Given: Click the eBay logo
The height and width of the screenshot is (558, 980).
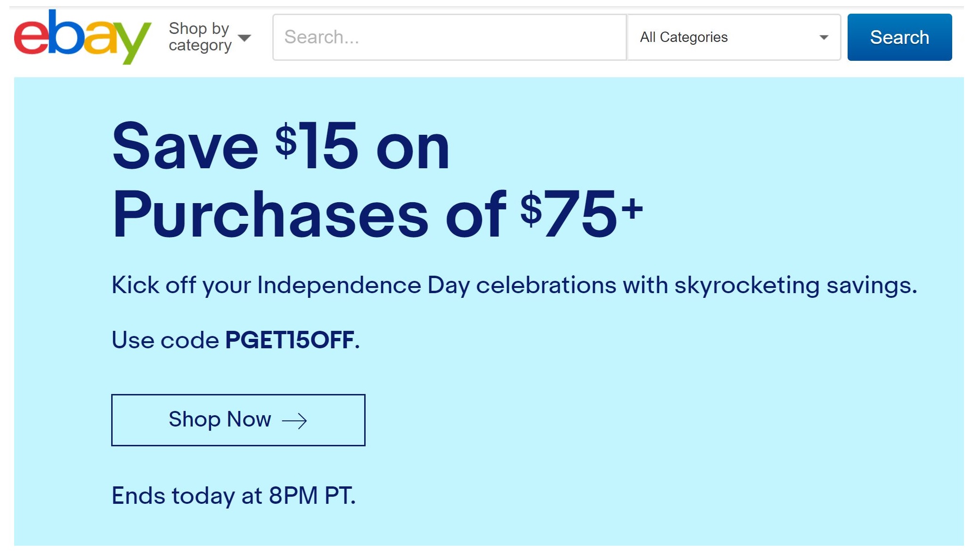Looking at the screenshot, I should coord(82,36).
